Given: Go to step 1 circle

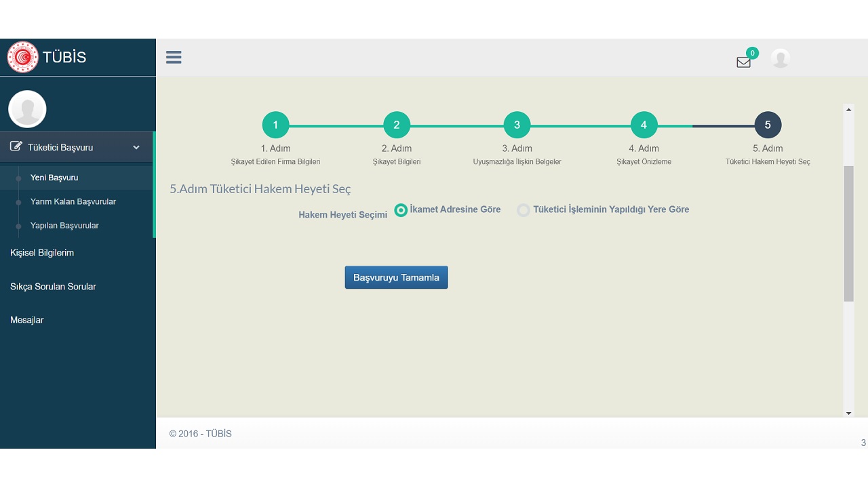Looking at the screenshot, I should pyautogui.click(x=275, y=125).
